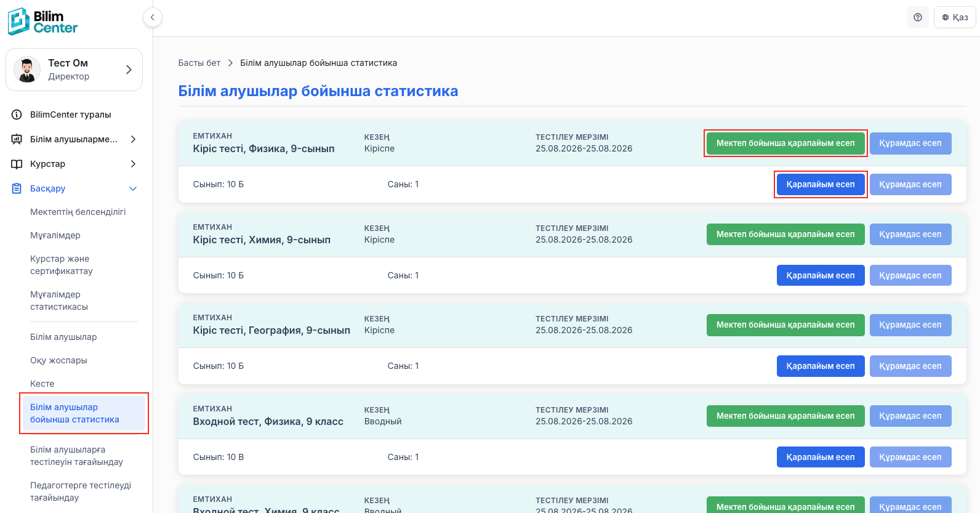Open Мұғалімдер статистикасы page
Image resolution: width=980 pixels, height=513 pixels.
click(x=59, y=301)
